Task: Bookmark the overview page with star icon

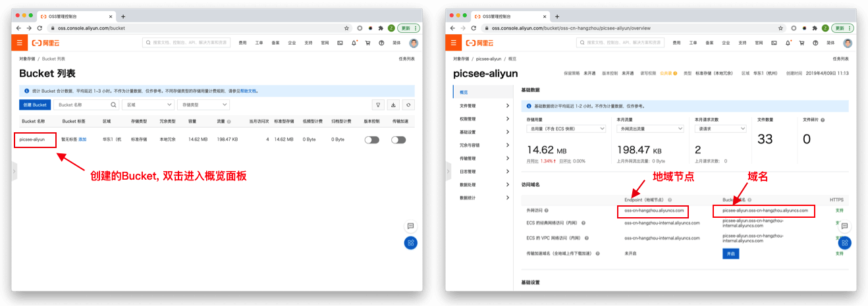Action: click(x=781, y=28)
